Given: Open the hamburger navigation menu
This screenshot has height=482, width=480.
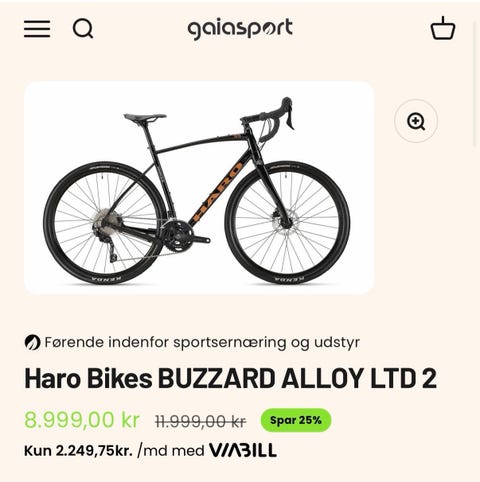Looking at the screenshot, I should [37, 29].
